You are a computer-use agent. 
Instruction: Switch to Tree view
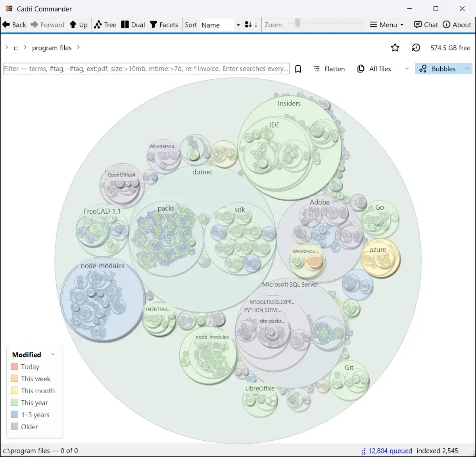pos(105,25)
